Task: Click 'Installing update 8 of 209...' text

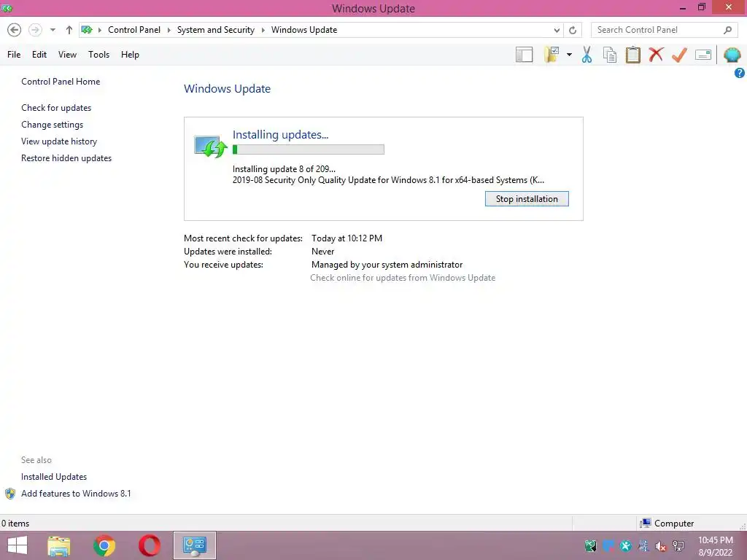Action: [284, 168]
